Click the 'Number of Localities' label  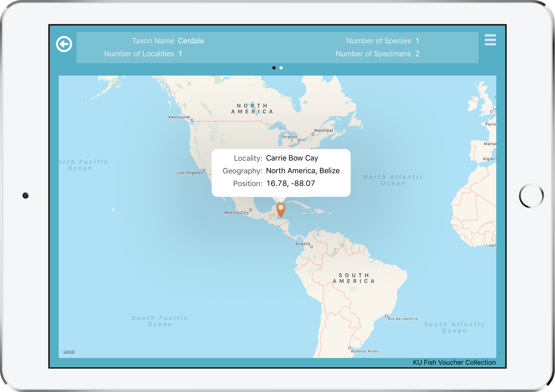click(139, 54)
